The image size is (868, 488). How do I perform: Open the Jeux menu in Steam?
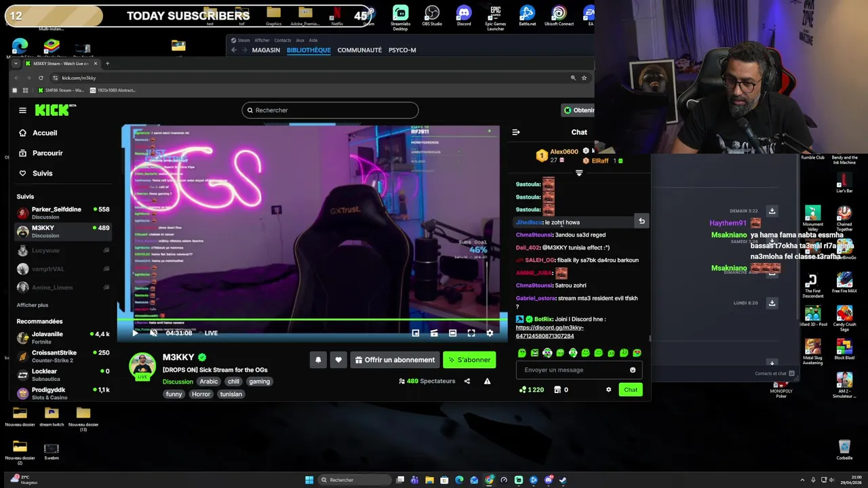click(x=300, y=40)
